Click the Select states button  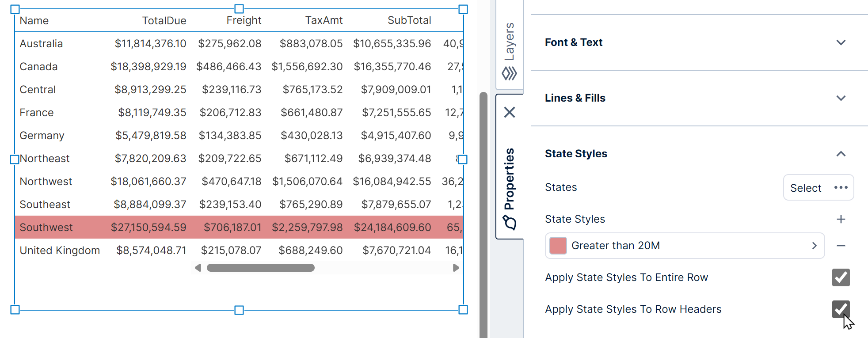(805, 188)
